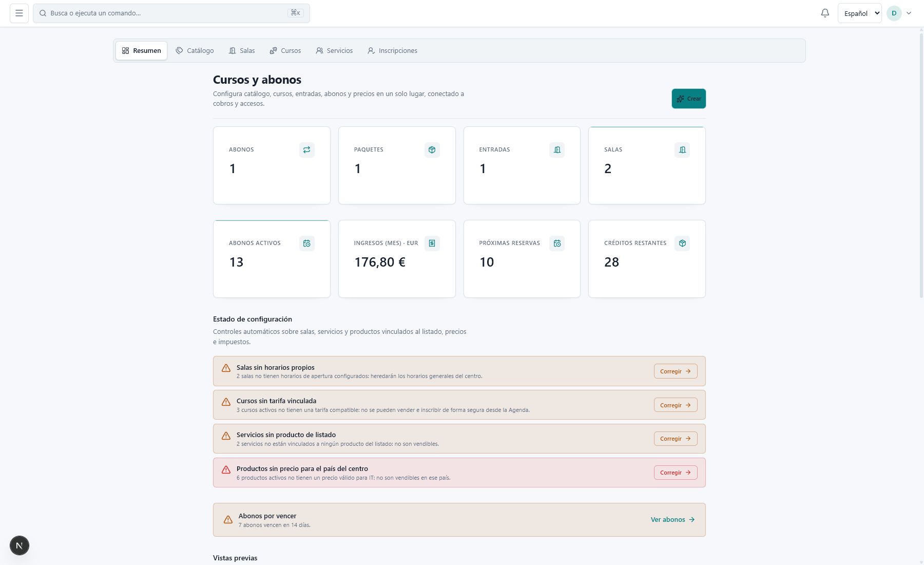Click the Salas card door icon
The height and width of the screenshot is (565, 924).
(682, 150)
